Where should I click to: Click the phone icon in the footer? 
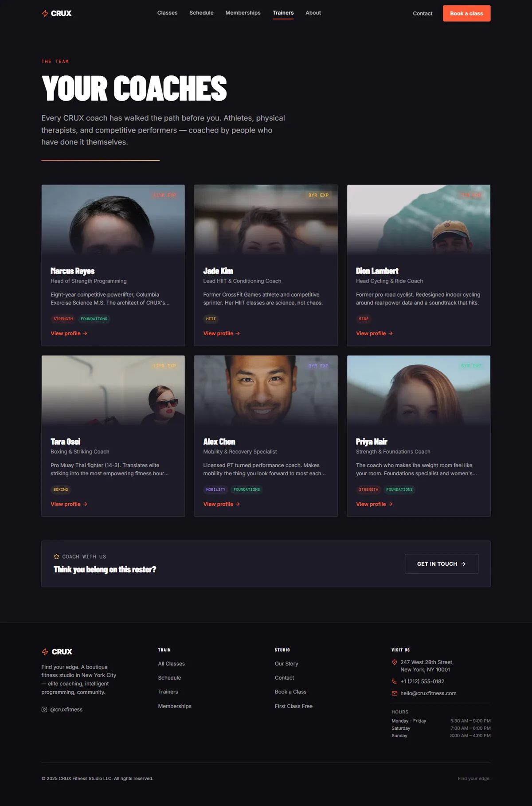pyautogui.click(x=395, y=681)
